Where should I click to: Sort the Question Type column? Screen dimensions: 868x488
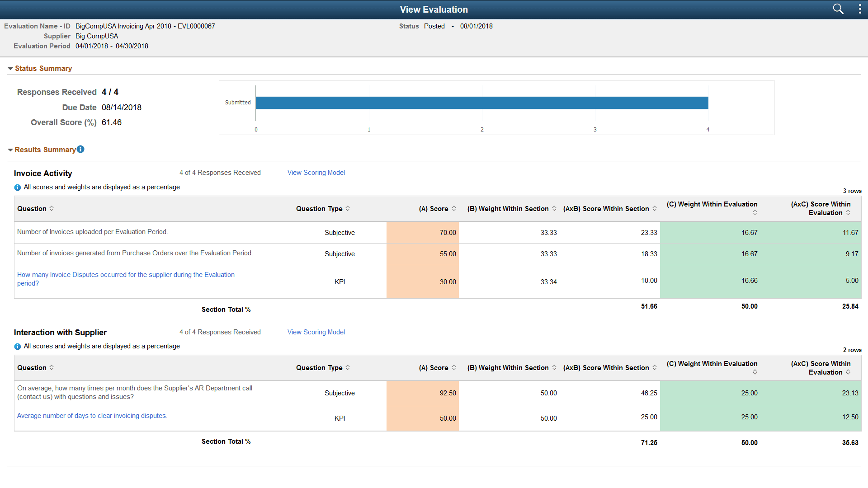click(x=348, y=208)
